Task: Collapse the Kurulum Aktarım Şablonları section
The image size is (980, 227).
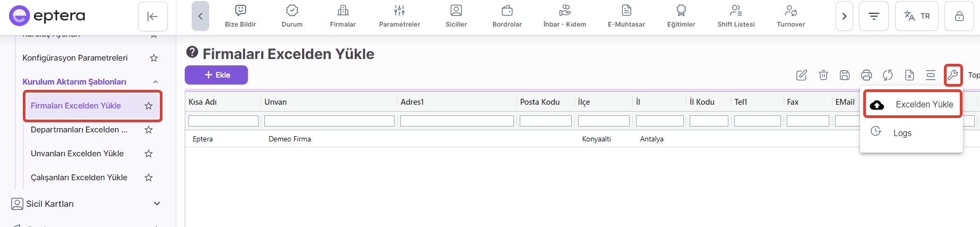Action: click(156, 82)
